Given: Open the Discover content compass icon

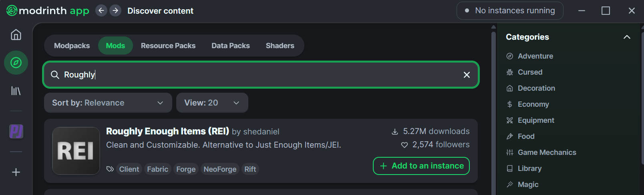Looking at the screenshot, I should 16,63.
